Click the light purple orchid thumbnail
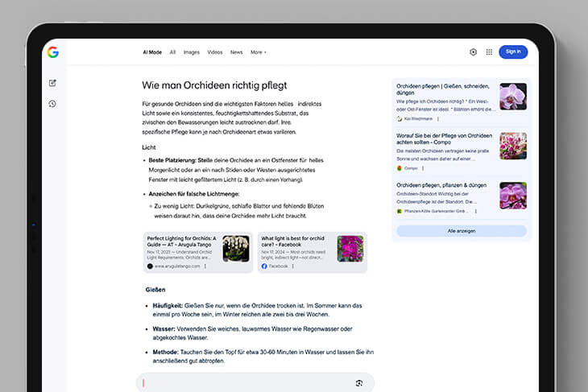This screenshot has height=392, width=588. point(513,97)
